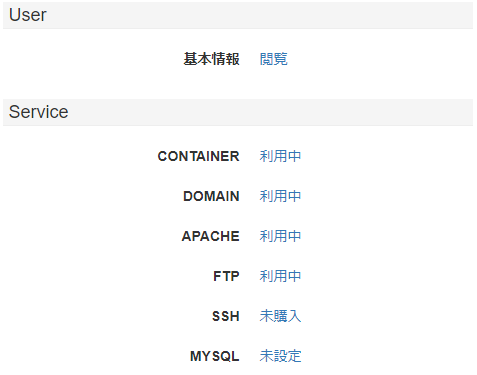Open the 利用中 link for DOMAIN

point(280,196)
